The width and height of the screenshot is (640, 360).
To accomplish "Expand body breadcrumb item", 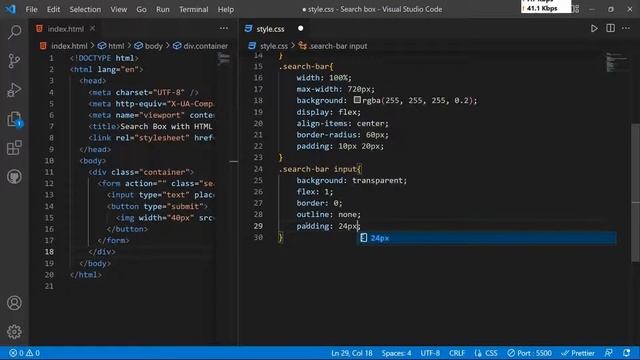I will (153, 46).
